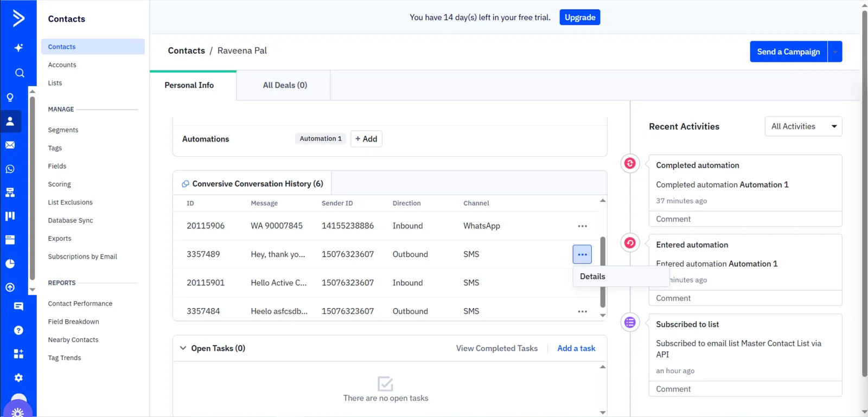Open the Site card icon in sidebar

[x=10, y=240]
